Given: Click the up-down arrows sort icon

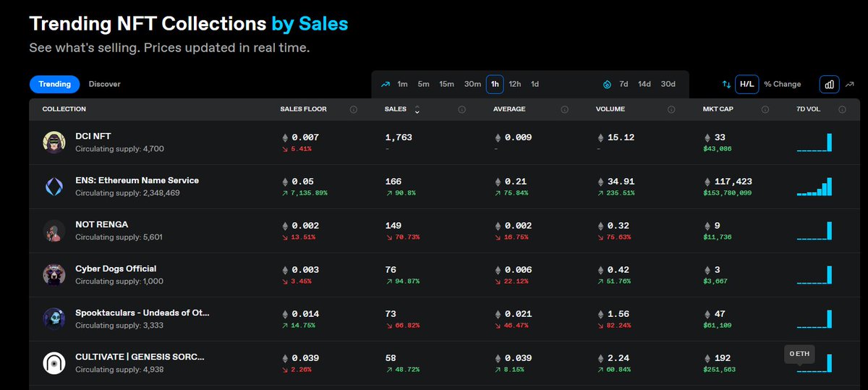Looking at the screenshot, I should 726,84.
